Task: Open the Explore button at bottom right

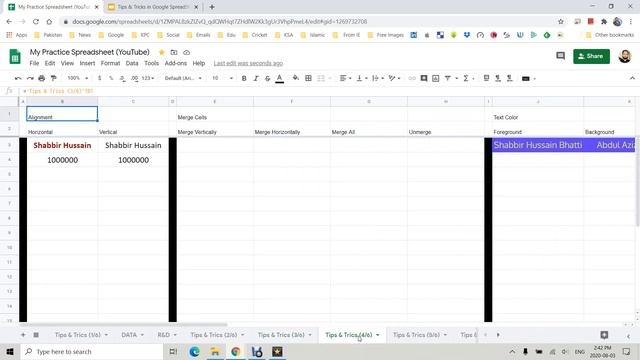Action: tap(604, 335)
